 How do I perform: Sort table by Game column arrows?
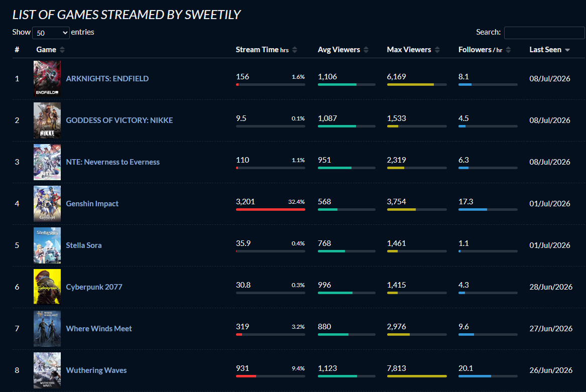[62, 50]
